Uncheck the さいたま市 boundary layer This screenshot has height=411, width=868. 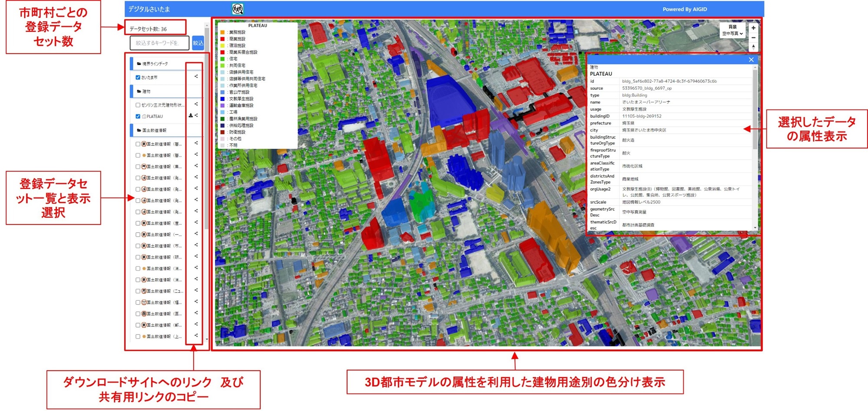(138, 78)
